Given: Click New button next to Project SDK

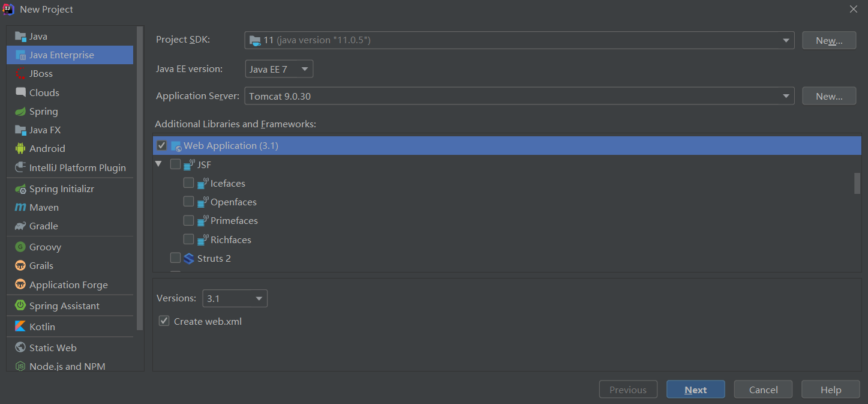Looking at the screenshot, I should 829,40.
